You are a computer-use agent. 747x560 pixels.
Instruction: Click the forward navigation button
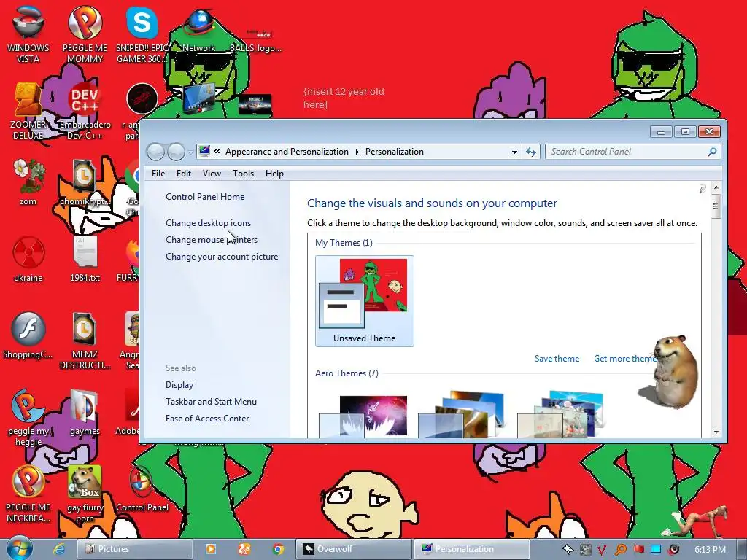pyautogui.click(x=177, y=152)
